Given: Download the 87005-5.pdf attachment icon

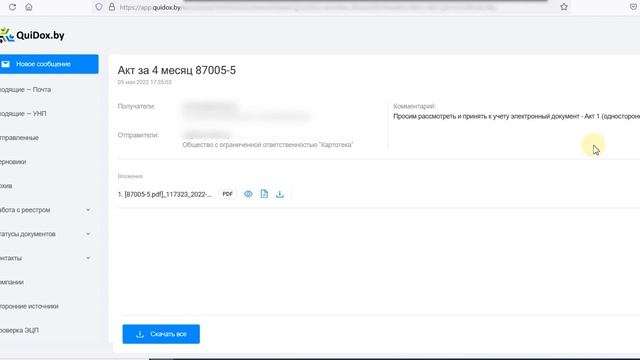Looking at the screenshot, I should [280, 194].
